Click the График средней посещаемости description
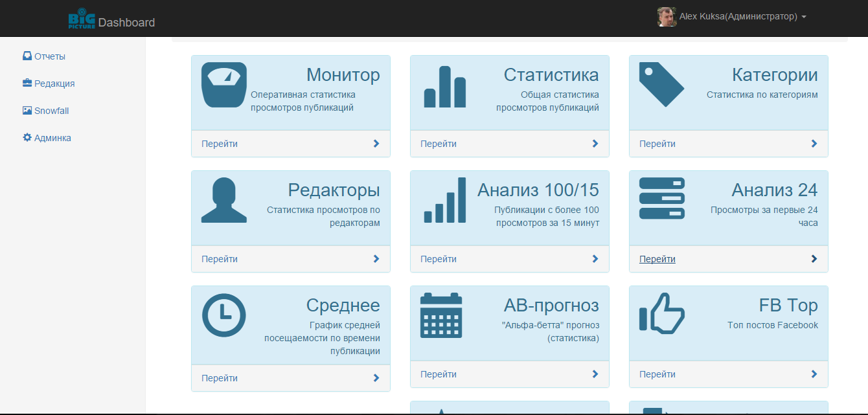868x415 pixels. (x=322, y=338)
